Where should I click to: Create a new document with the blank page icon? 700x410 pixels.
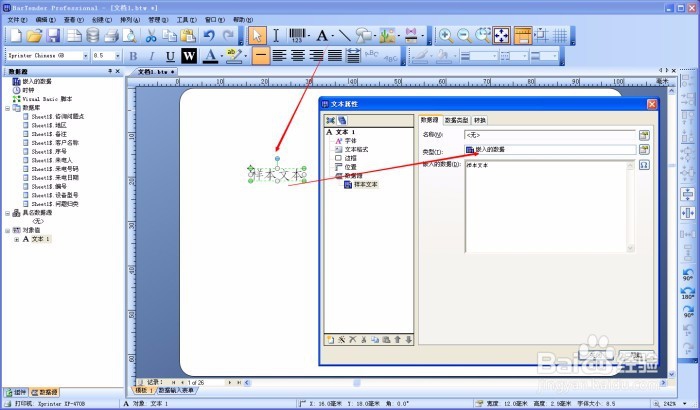click(16, 36)
